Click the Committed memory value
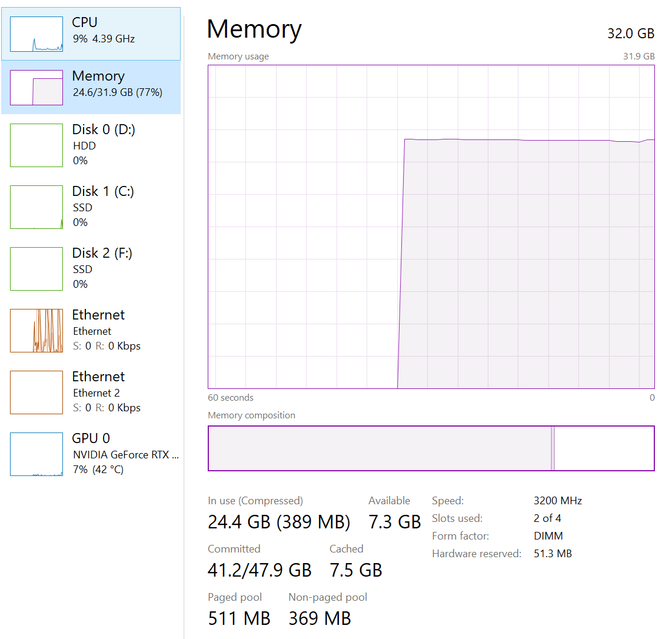Screen dimensions: 672x639 click(x=260, y=570)
